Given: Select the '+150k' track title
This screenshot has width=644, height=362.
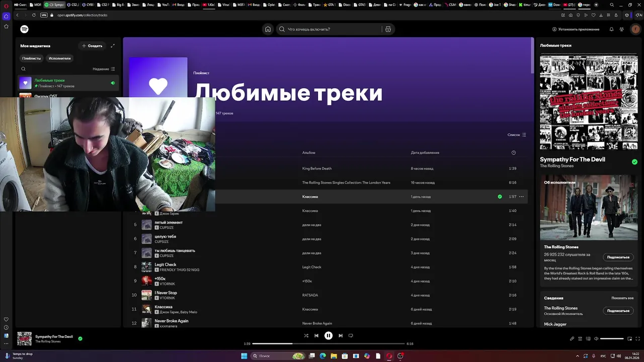Looking at the screenshot, I should coord(160,279).
